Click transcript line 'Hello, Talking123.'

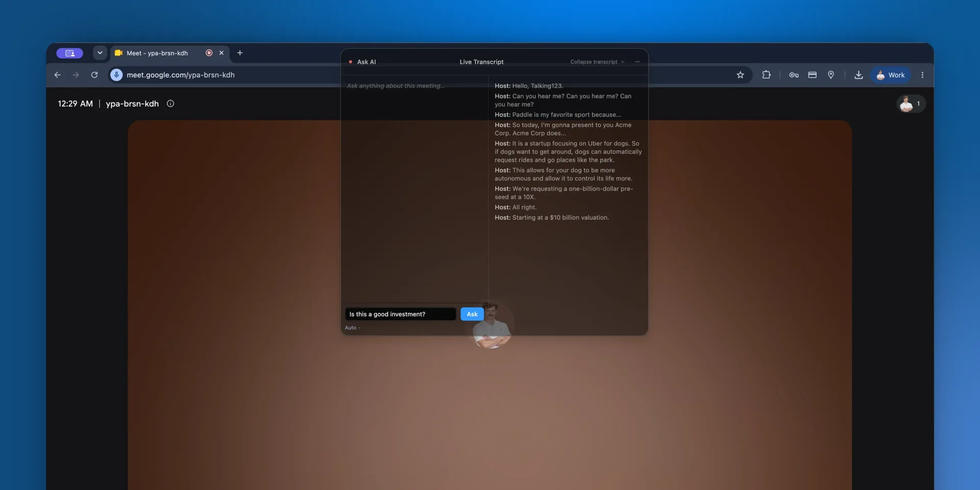click(529, 86)
